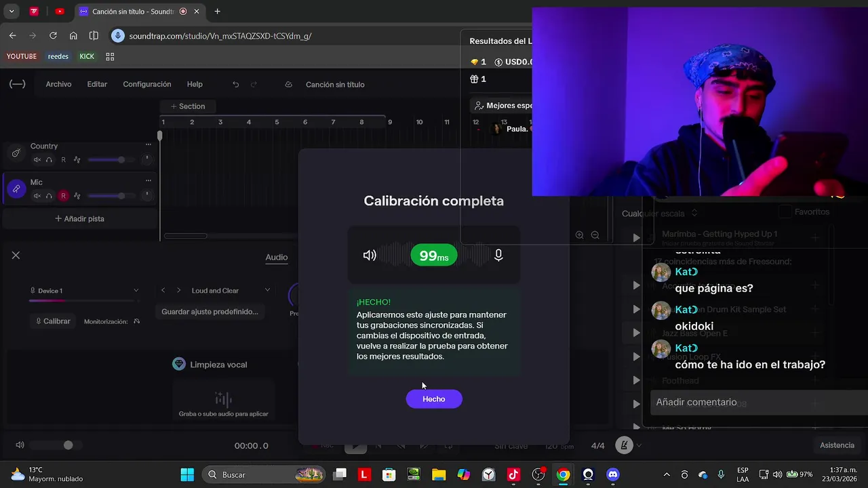This screenshot has height=488, width=868.
Task: Select the next preset arrow
Action: [178, 290]
